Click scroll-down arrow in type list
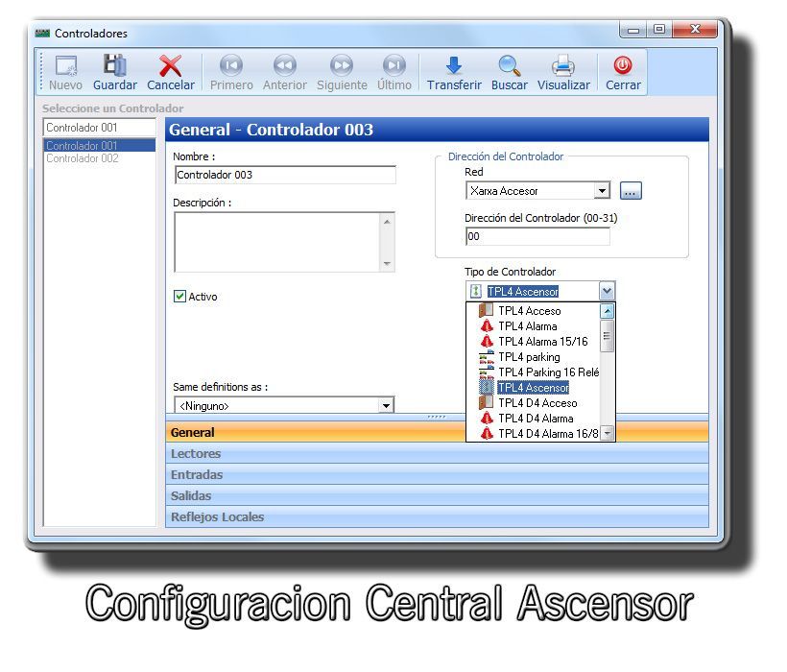The height and width of the screenshot is (672, 787). pos(608,433)
